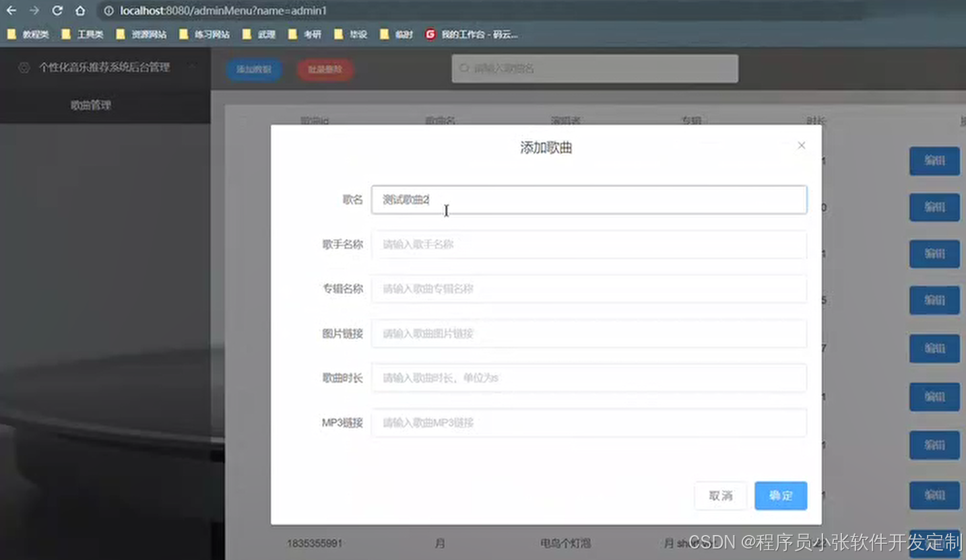Focus the MP3链接 input field

[589, 423]
